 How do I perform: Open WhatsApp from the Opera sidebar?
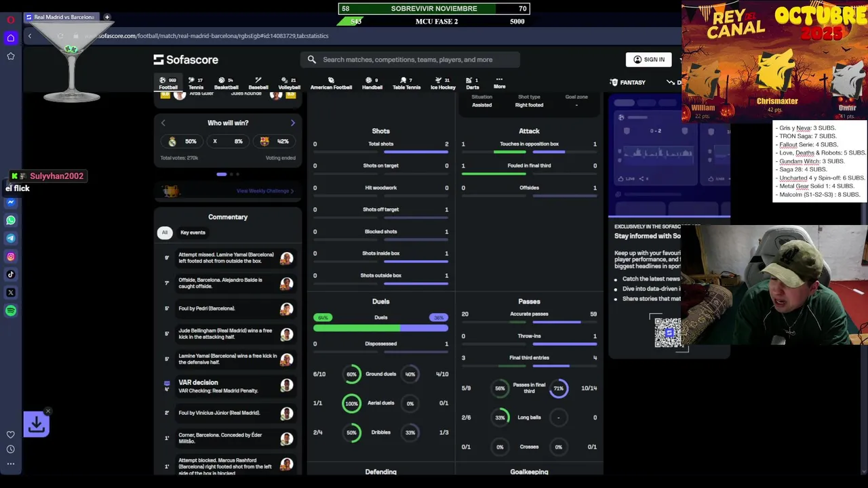11,220
